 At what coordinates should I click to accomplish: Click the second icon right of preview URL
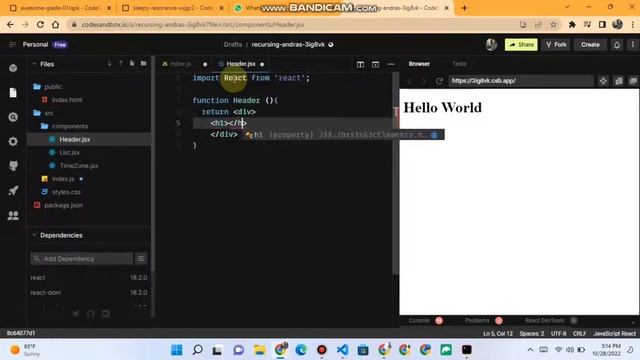(619, 81)
